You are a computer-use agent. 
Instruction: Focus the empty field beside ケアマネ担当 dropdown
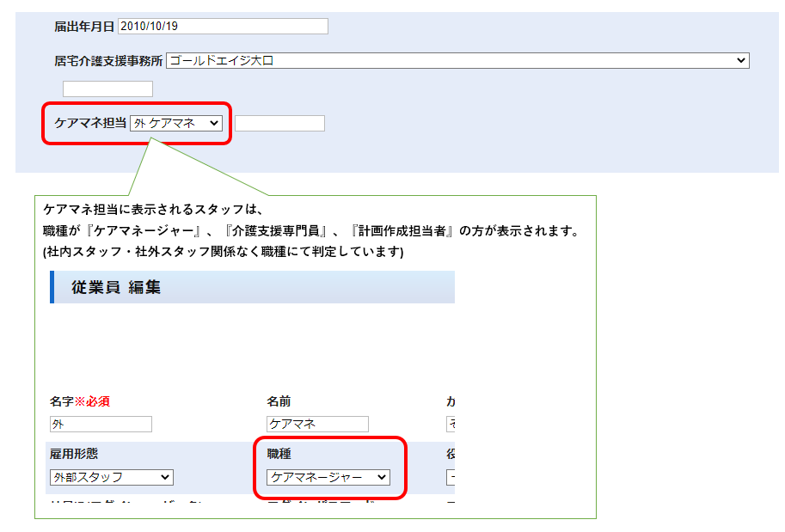pos(279,123)
